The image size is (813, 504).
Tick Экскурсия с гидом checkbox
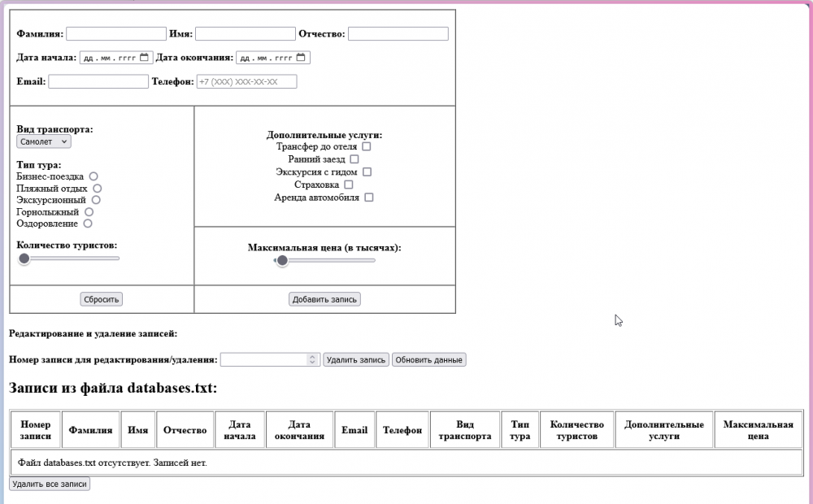click(x=367, y=172)
